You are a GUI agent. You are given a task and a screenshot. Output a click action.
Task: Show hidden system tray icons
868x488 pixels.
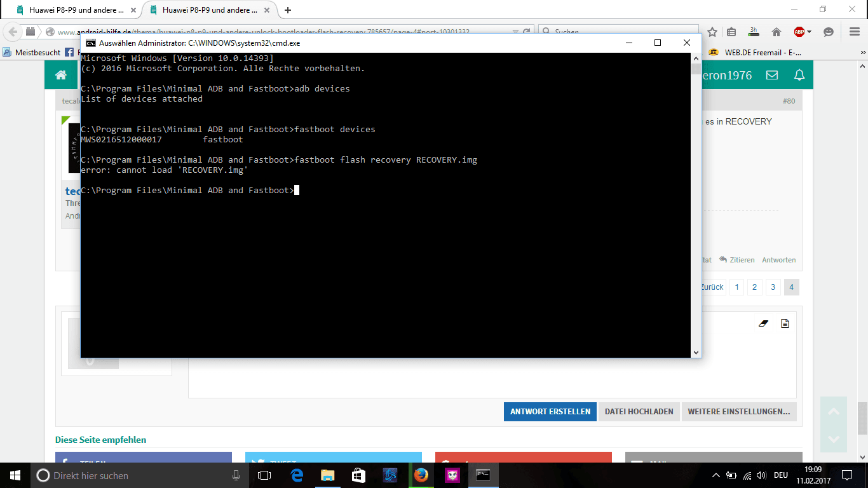[x=716, y=475]
